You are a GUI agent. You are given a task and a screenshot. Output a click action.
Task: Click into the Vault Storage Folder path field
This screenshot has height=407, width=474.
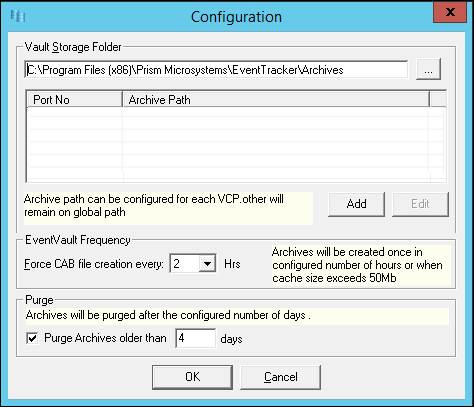pyautogui.click(x=216, y=70)
